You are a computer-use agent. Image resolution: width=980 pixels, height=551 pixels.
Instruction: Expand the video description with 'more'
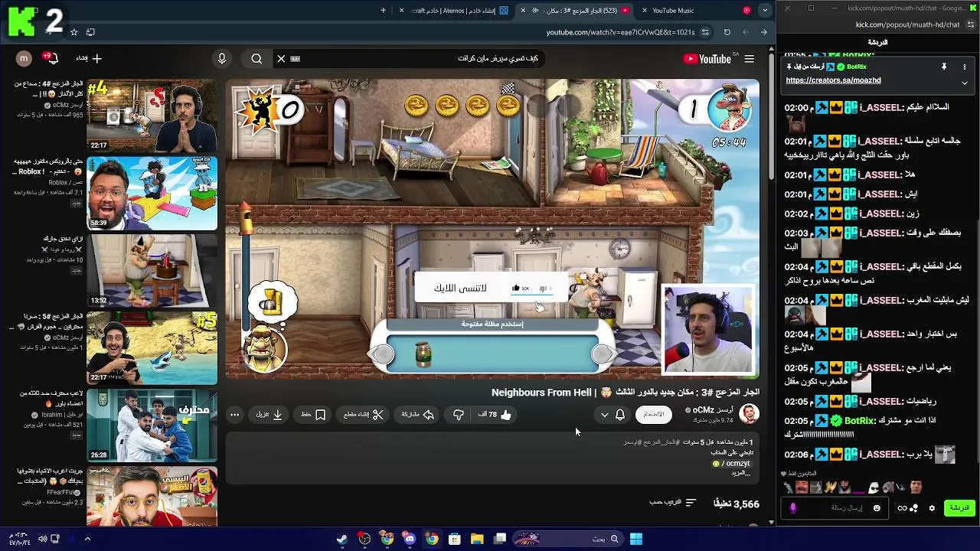click(x=742, y=473)
